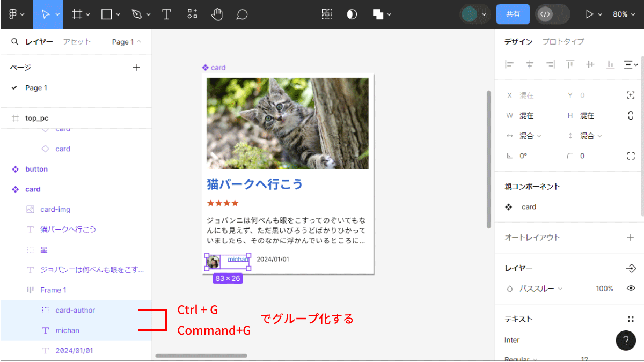
Task: Align selection to horizontal centers
Action: coord(530,64)
